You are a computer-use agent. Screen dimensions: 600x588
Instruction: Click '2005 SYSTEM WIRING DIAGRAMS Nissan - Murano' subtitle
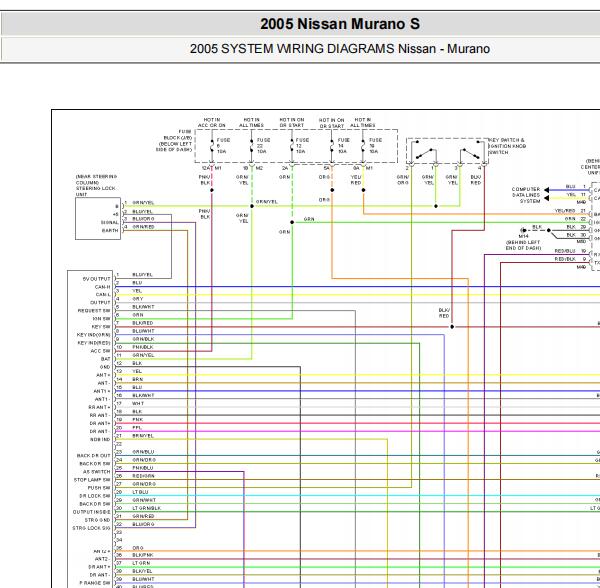coord(340,49)
